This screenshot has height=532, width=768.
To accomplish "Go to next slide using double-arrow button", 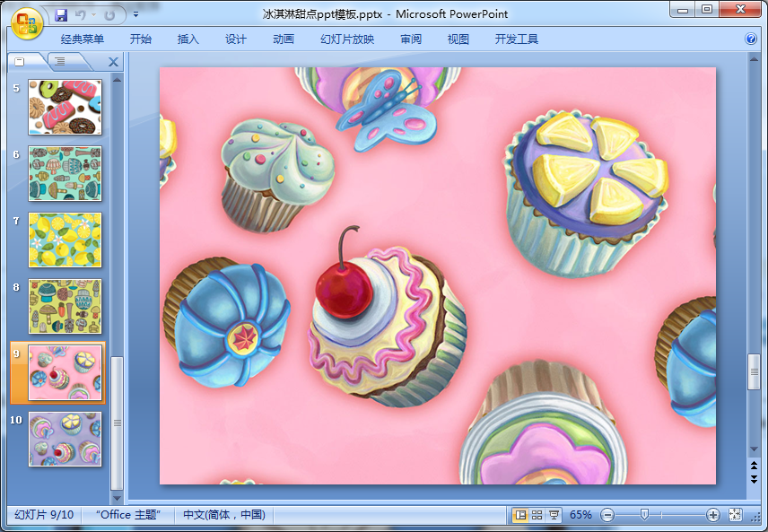I will click(x=754, y=480).
